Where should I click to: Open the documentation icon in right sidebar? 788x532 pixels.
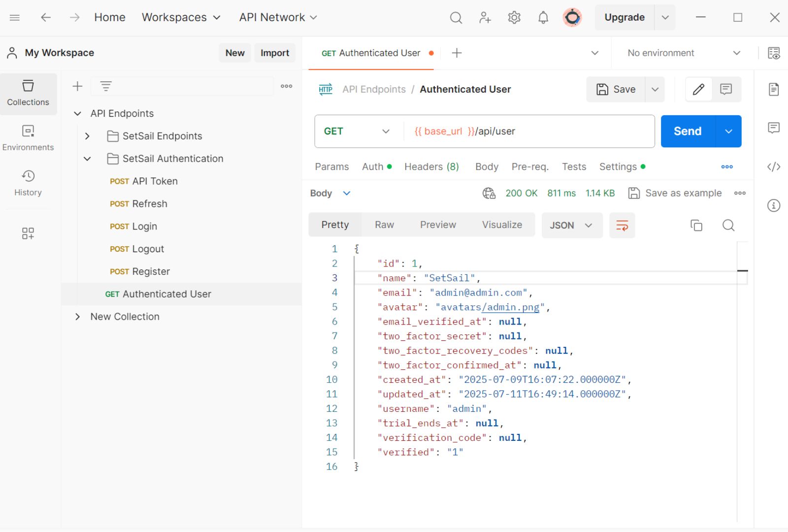pyautogui.click(x=774, y=89)
